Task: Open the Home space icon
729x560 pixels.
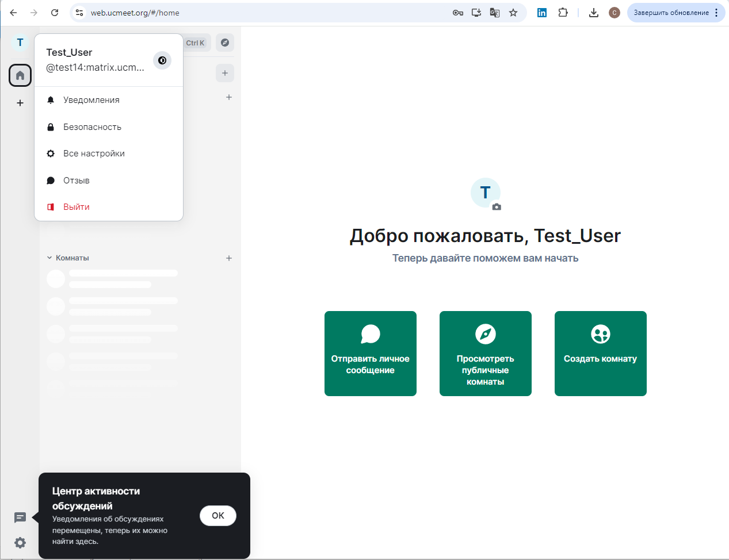Action: pos(20,75)
